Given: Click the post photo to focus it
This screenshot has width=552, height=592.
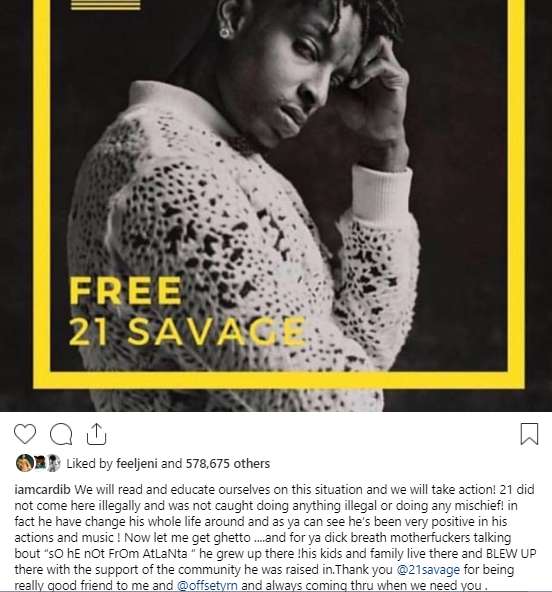Looking at the screenshot, I should 276,206.
